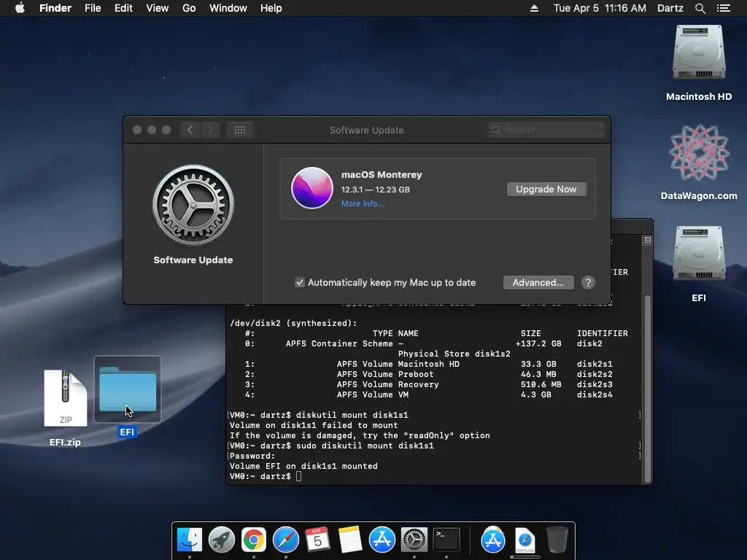The width and height of the screenshot is (747, 560).
Task: Click the Terminal window vertical scrollbar
Action: click(x=648, y=388)
